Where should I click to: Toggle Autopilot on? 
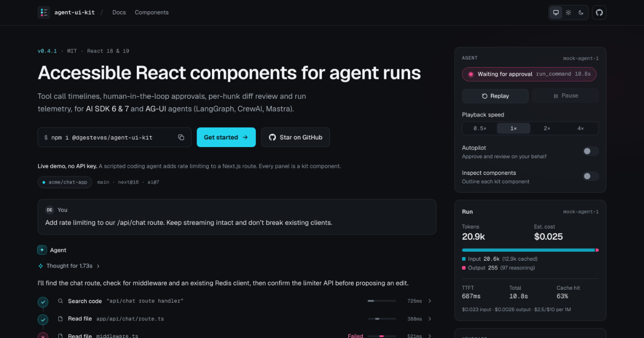[590, 151]
